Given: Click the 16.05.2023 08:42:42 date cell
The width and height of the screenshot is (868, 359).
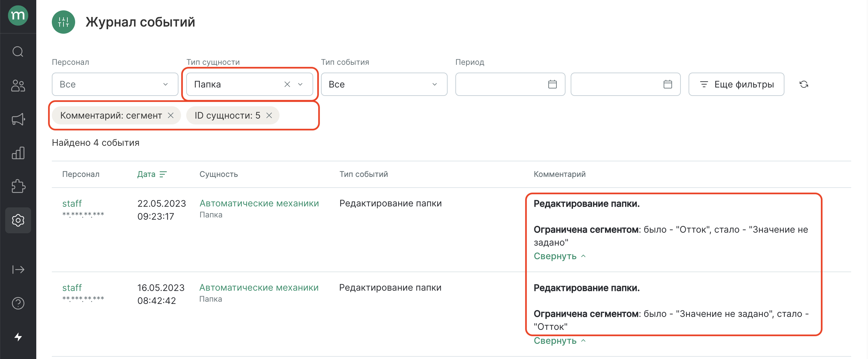Looking at the screenshot, I should [x=161, y=294].
